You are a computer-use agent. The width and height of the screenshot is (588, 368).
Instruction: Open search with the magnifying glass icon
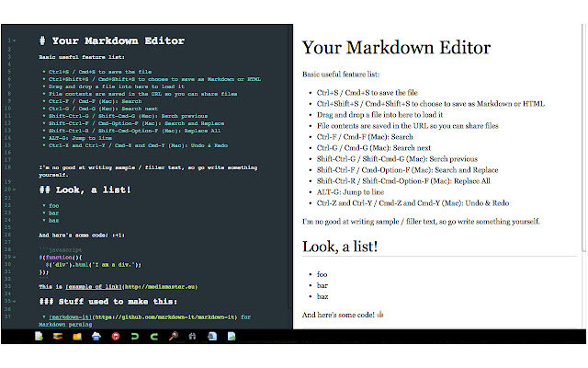point(174,336)
